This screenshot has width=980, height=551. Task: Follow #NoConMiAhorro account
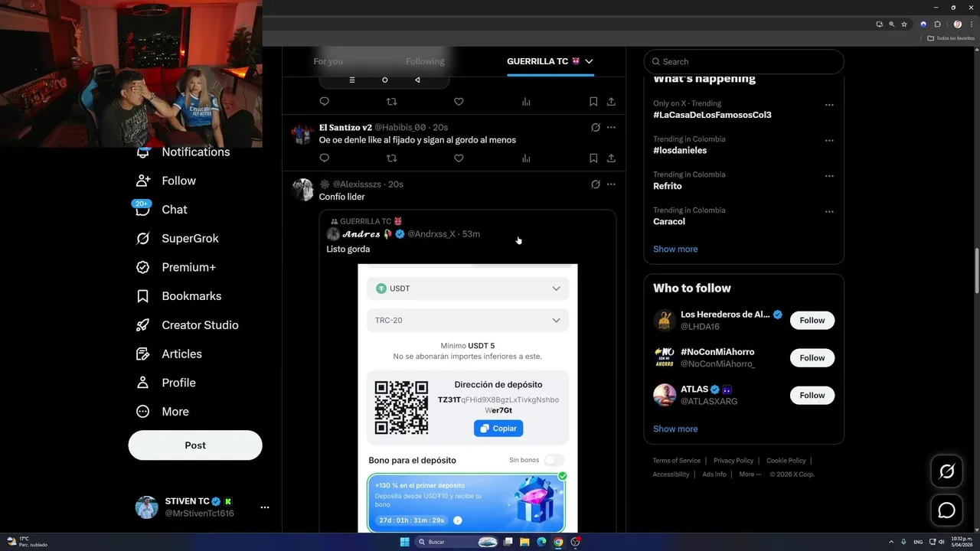pos(812,358)
